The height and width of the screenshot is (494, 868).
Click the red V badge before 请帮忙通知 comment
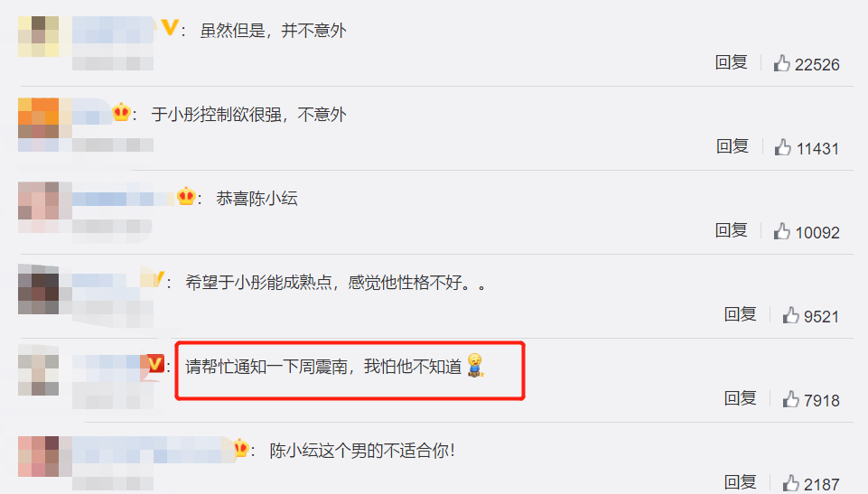155,363
